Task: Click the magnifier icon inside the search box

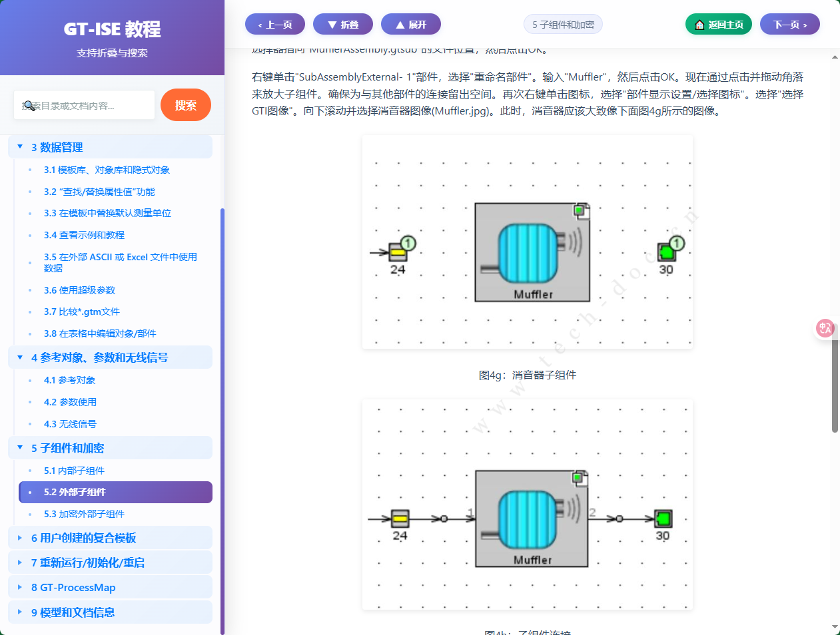Action: 29,105
